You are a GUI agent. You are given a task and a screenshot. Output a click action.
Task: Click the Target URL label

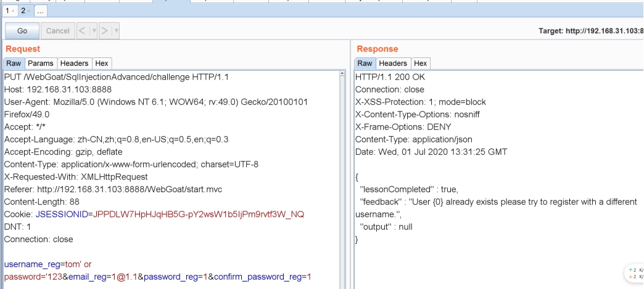coord(591,31)
